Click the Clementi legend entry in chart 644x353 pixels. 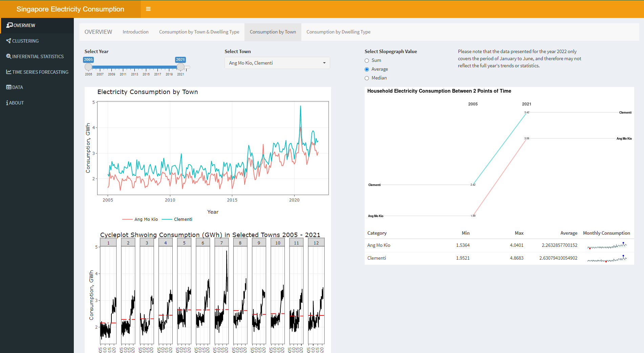point(183,219)
